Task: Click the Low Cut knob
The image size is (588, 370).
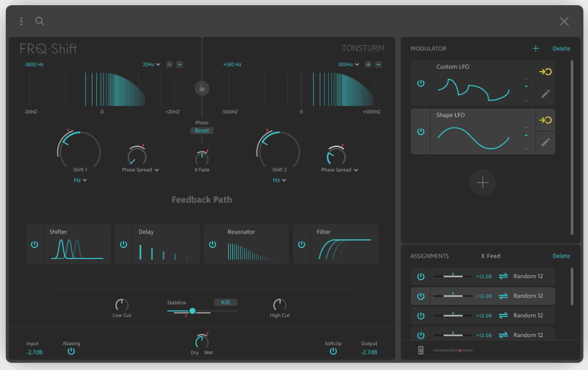Action: click(122, 305)
